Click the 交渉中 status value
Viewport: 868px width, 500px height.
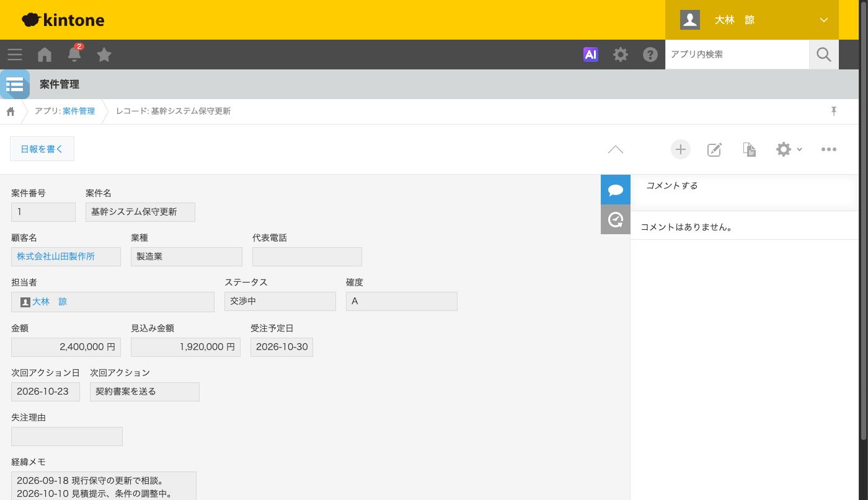[280, 301]
